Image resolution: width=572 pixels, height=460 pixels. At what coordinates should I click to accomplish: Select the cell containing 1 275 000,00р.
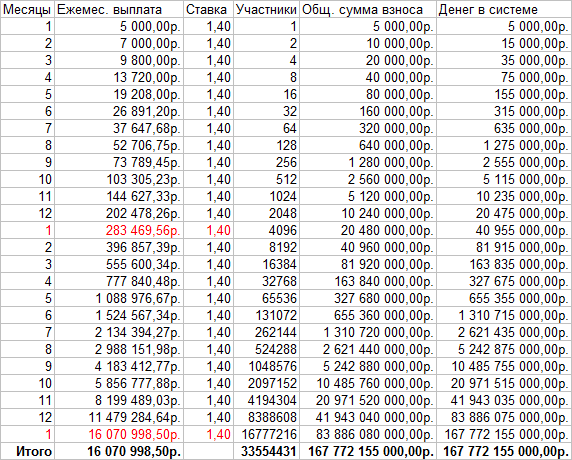(504, 146)
